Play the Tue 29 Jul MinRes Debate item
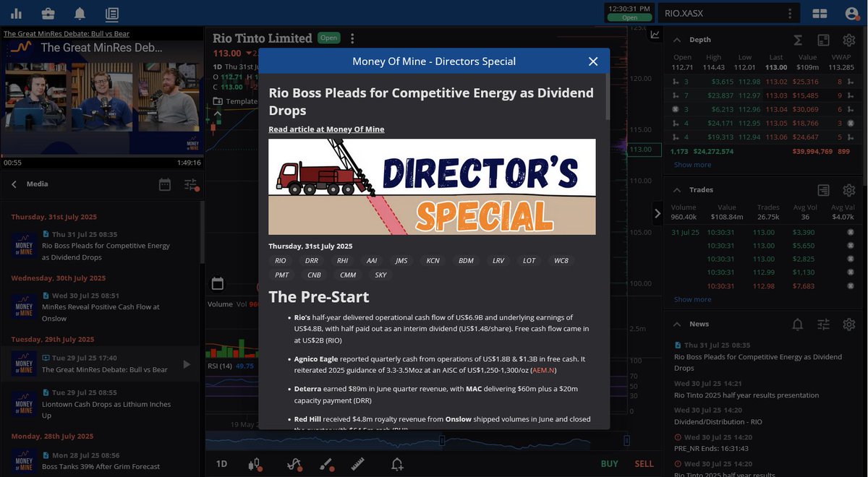Screen dimensions: 868x477 click(187, 364)
